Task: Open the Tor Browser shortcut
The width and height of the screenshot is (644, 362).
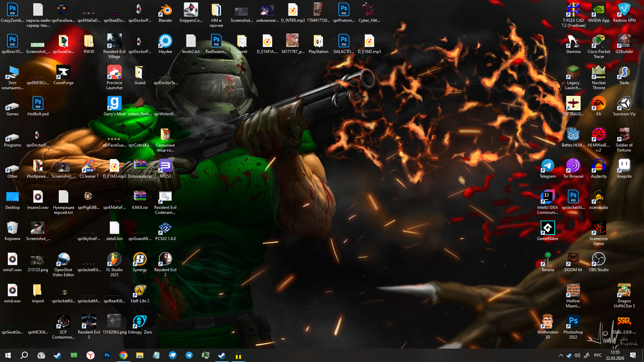Action: tap(573, 166)
